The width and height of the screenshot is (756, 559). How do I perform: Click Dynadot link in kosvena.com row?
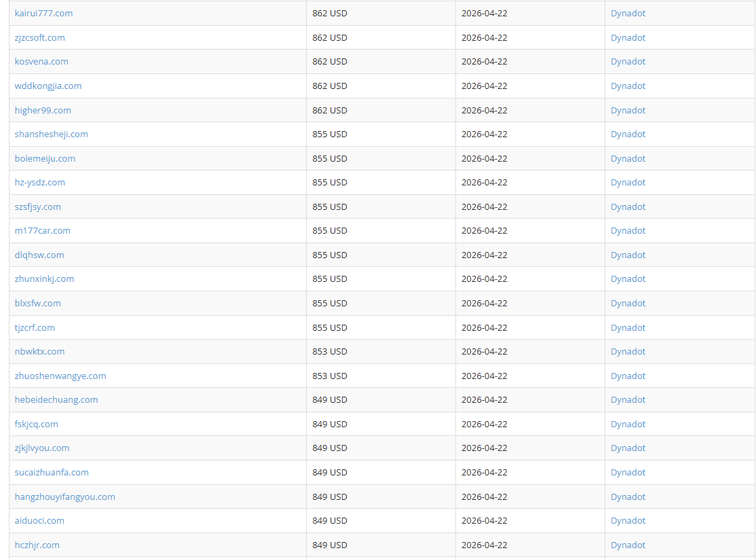point(628,62)
